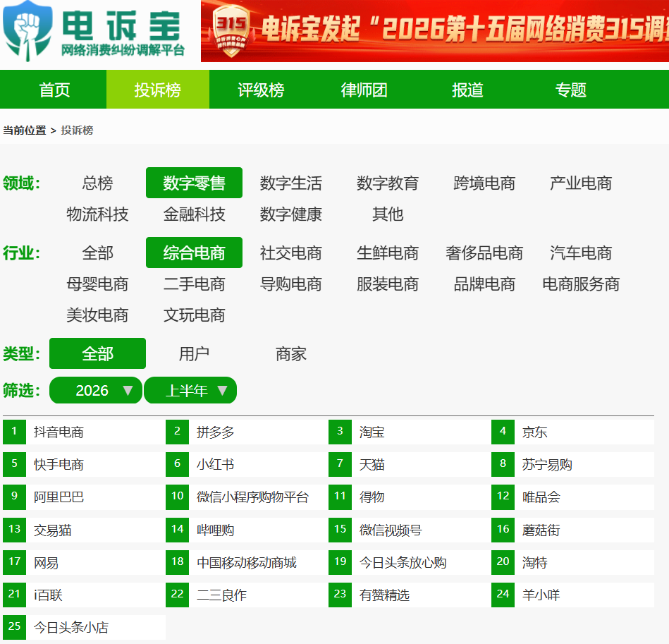This screenshot has width=669, height=644.
Task: Filter by 二手电商 industry
Action: tap(194, 284)
